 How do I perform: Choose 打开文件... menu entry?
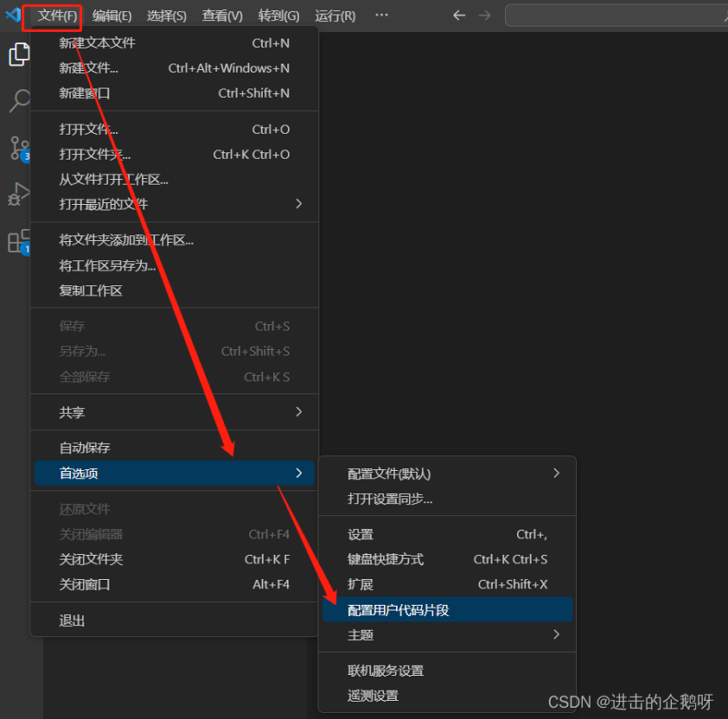click(174, 130)
